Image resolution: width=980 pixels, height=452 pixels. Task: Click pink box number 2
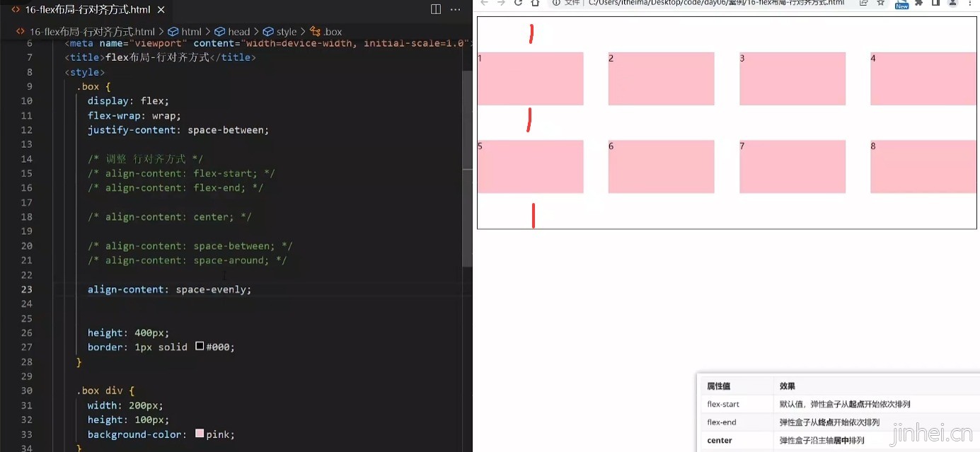pos(662,79)
